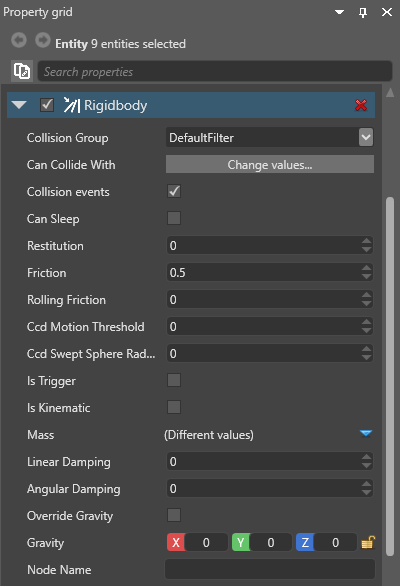Viewport: 400px width, 586px height.
Task: Increase Linear Damping with the up arrow
Action: pos(367,457)
